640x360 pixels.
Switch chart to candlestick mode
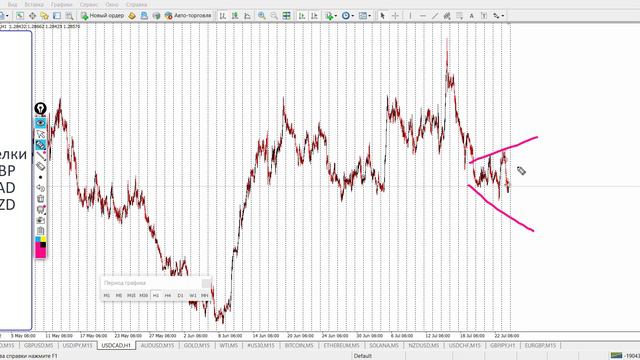coord(235,16)
